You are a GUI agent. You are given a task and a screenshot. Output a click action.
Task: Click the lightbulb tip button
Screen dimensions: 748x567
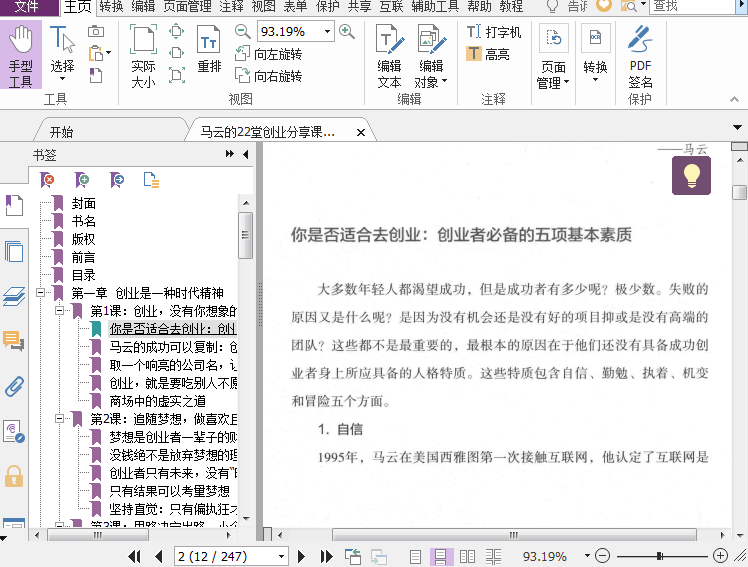pyautogui.click(x=691, y=176)
